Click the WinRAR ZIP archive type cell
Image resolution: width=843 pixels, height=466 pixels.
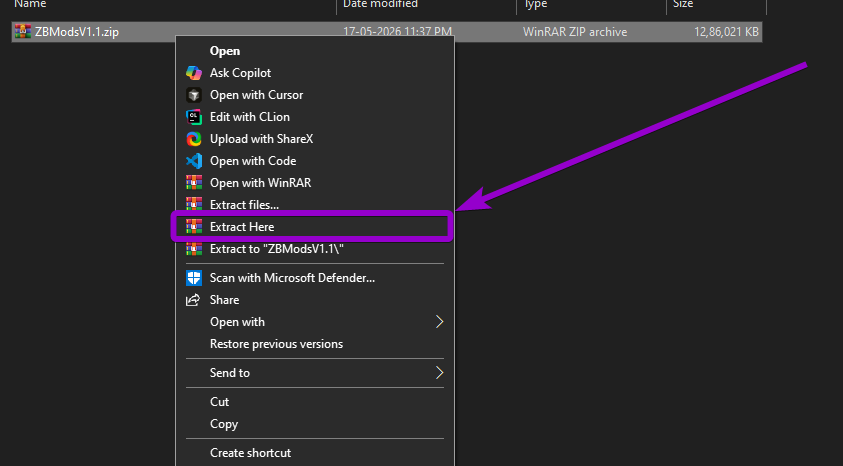tap(575, 32)
